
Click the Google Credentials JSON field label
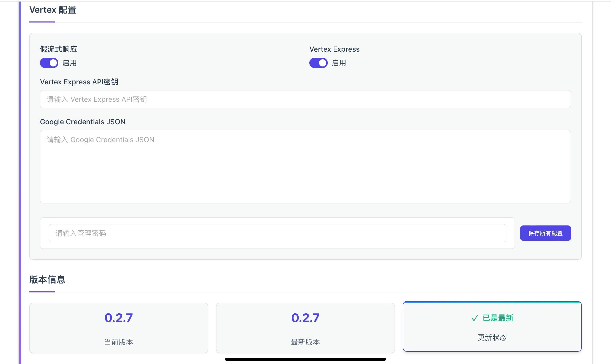pos(83,122)
